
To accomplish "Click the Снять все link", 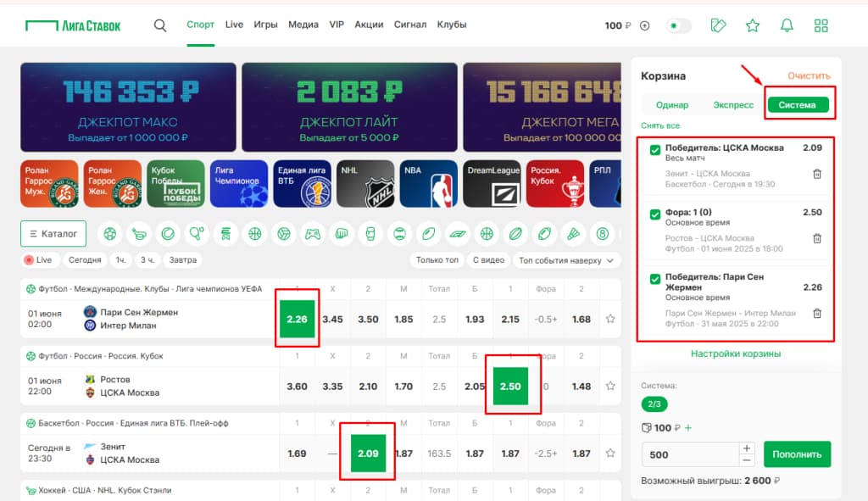I will tap(659, 125).
